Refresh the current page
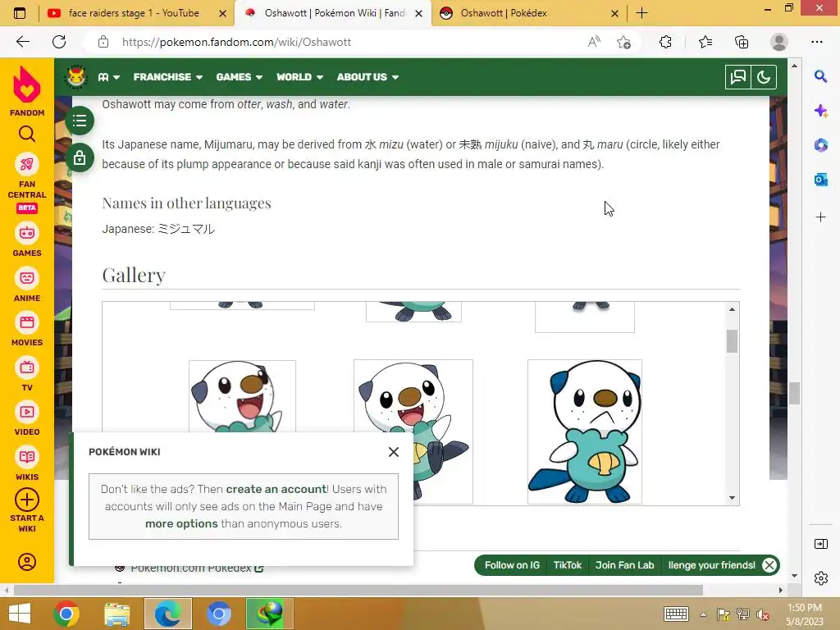840x630 pixels. [x=59, y=42]
